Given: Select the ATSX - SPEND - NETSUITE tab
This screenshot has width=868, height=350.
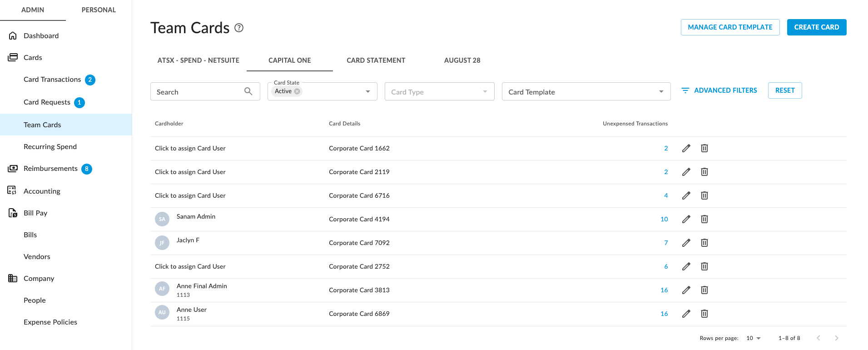Looking at the screenshot, I should pos(198,60).
